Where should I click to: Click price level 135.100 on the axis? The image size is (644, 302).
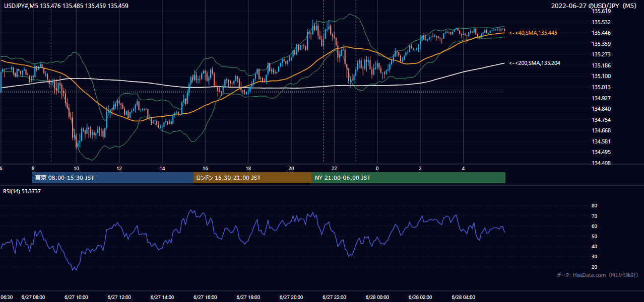coord(601,76)
